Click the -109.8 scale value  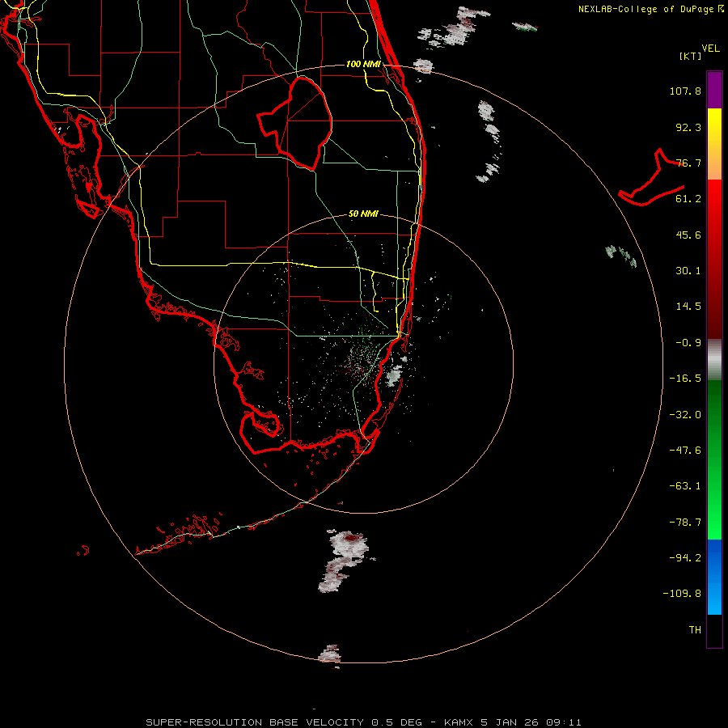[682, 594]
